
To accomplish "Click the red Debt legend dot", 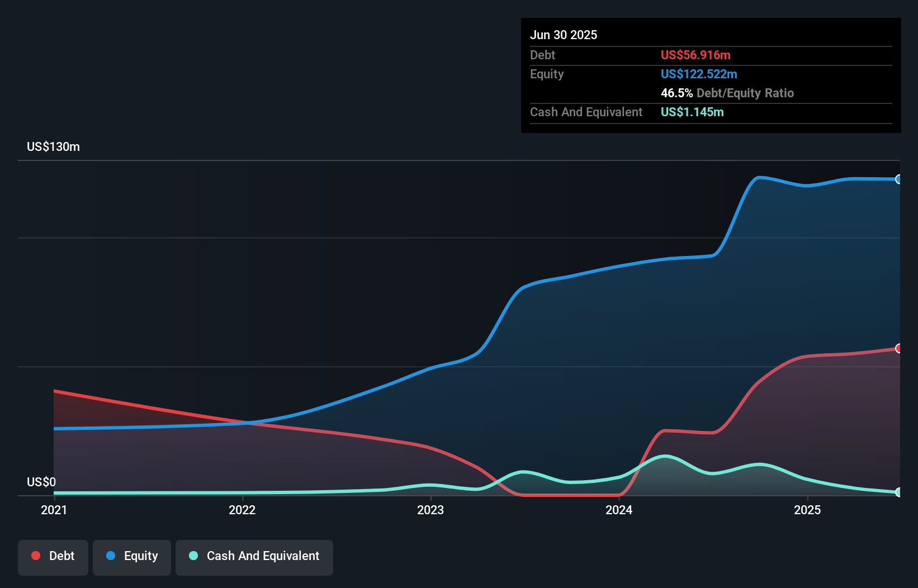I will 36,556.
